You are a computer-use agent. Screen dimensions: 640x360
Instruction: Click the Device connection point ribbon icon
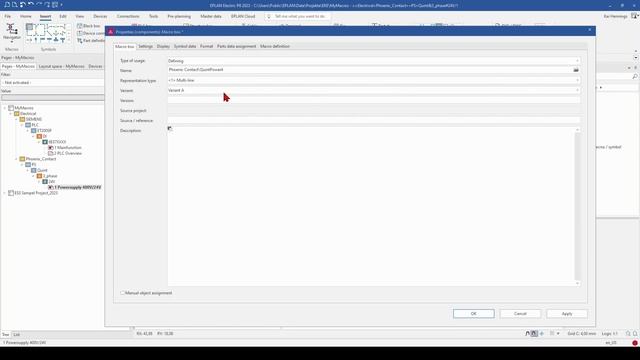(x=80, y=33)
